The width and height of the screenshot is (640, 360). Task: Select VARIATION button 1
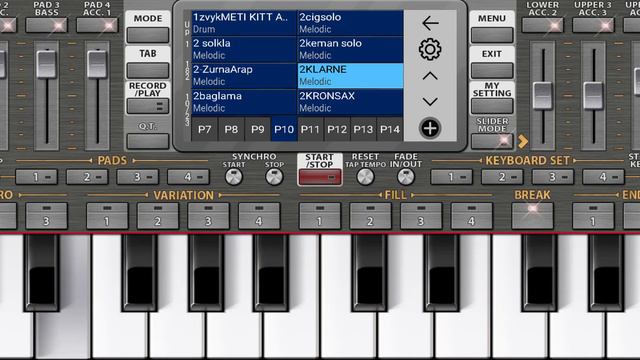click(107, 216)
